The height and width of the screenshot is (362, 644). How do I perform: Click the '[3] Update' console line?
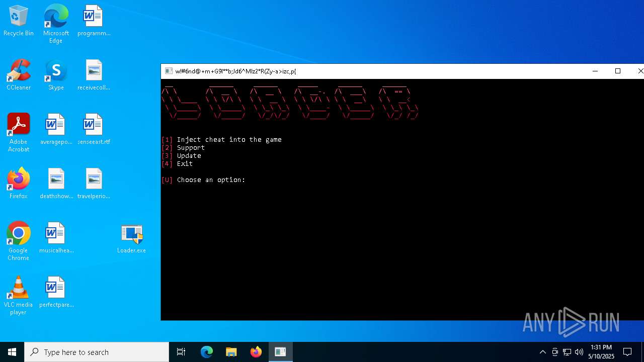tap(181, 156)
